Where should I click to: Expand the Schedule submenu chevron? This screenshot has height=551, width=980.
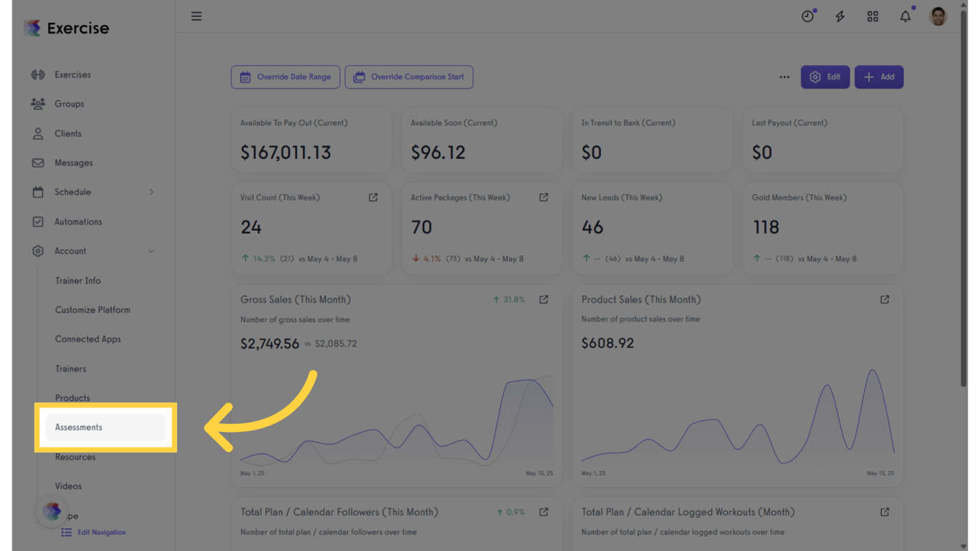click(x=151, y=192)
